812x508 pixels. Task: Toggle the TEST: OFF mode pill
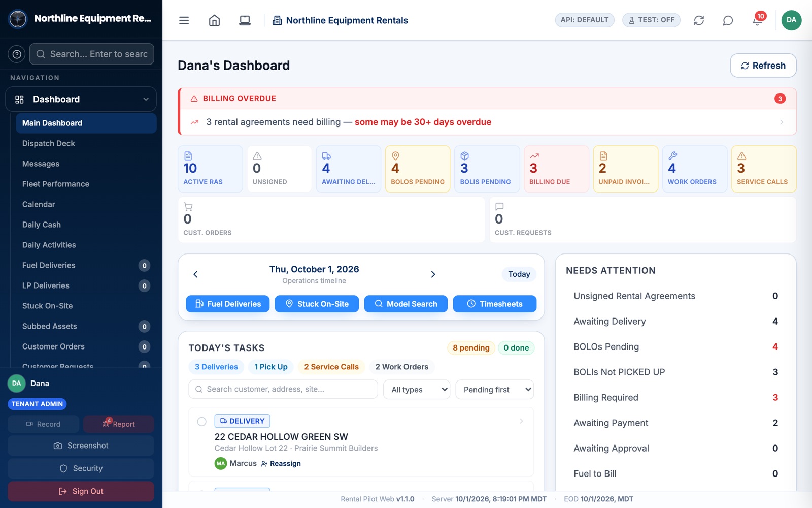651,20
